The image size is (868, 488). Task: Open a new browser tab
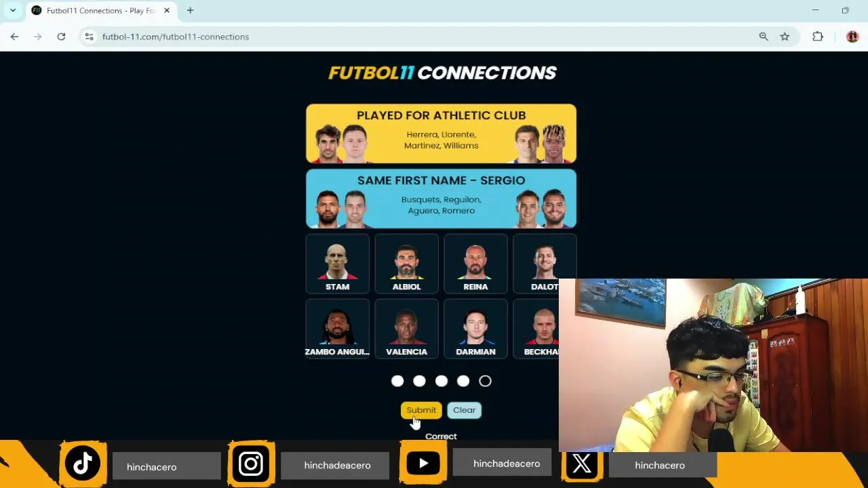pos(190,10)
